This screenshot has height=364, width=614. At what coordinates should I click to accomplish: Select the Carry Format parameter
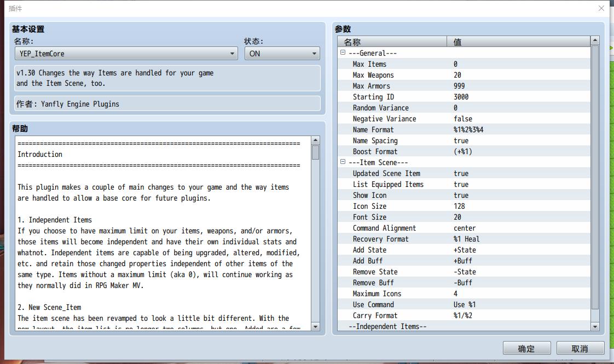(464, 316)
